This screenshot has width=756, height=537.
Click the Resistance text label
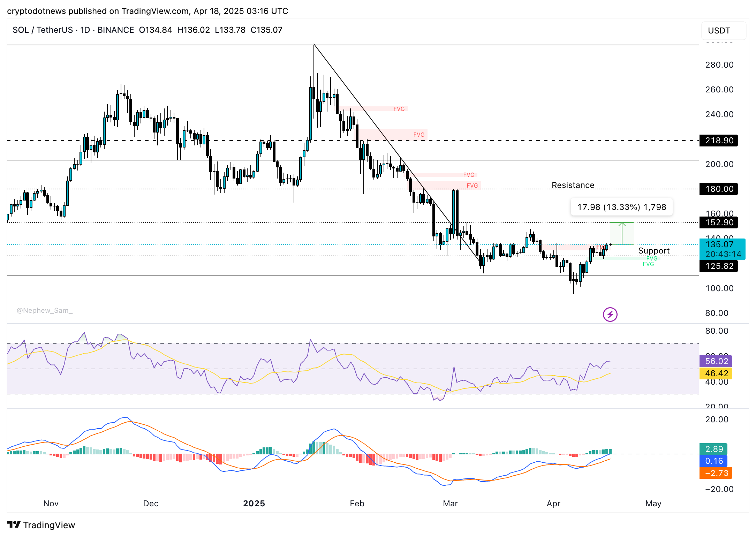[573, 185]
